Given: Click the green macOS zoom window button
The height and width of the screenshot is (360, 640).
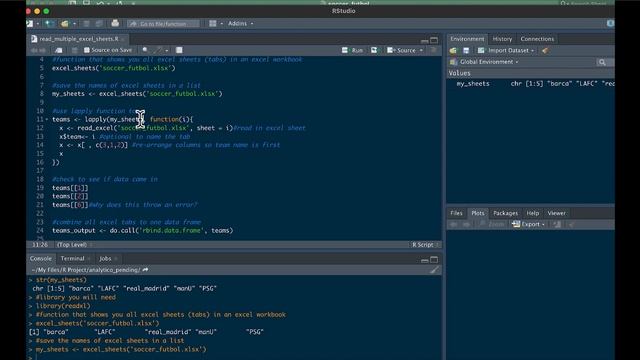Looking at the screenshot, I should (47, 11).
